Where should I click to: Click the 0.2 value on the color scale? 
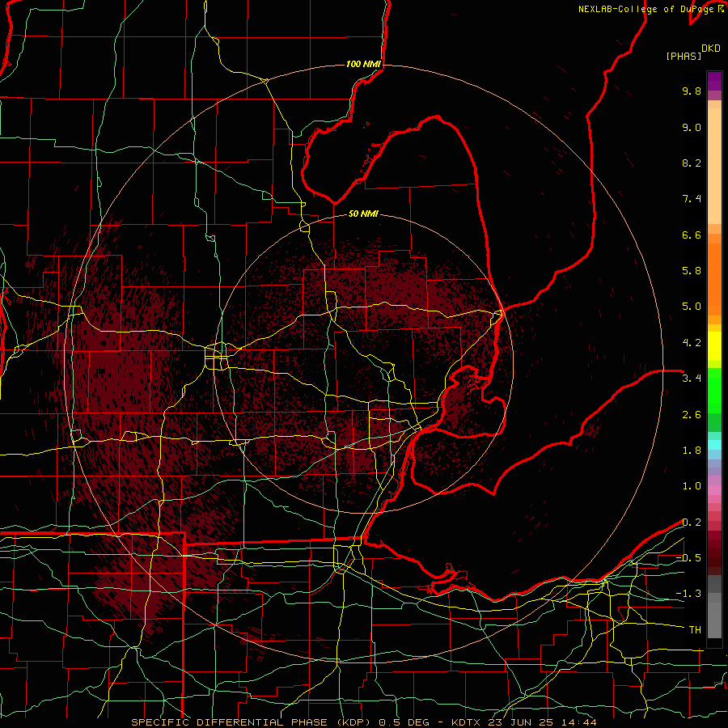(x=692, y=523)
